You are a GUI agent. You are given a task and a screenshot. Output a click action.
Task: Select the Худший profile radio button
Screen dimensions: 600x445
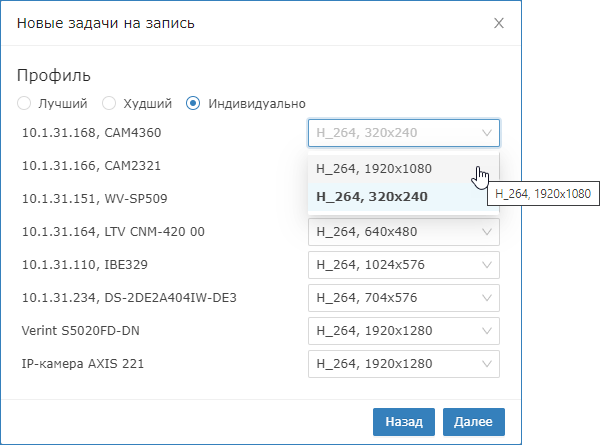click(x=110, y=103)
